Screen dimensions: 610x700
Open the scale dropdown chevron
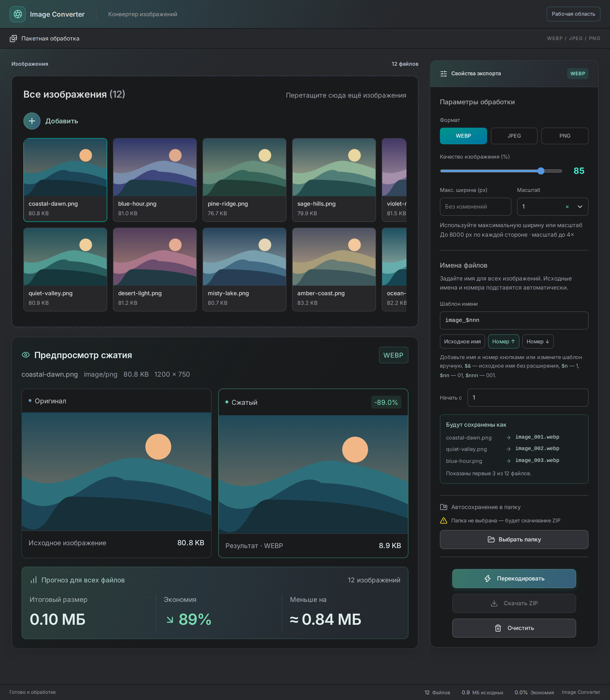click(580, 207)
